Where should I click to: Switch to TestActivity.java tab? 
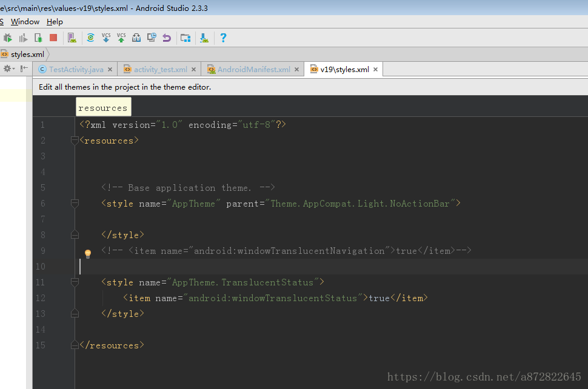click(x=76, y=69)
